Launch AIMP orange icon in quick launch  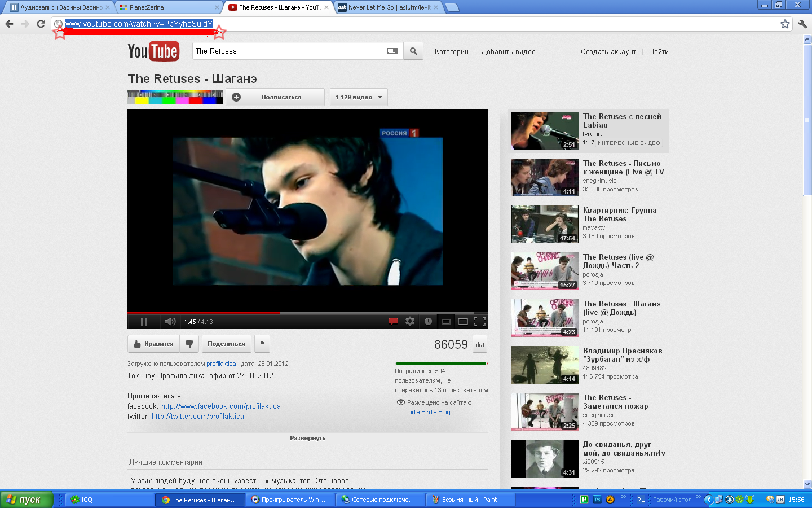610,500
